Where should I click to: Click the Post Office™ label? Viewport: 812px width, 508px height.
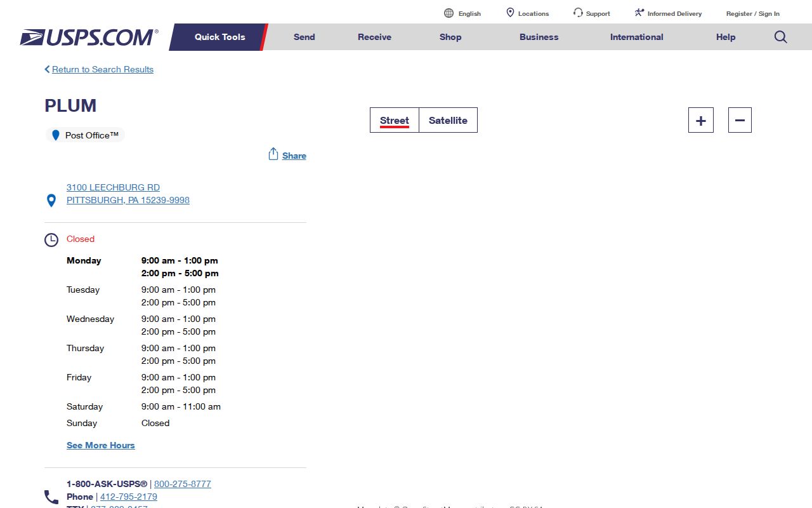[92, 135]
